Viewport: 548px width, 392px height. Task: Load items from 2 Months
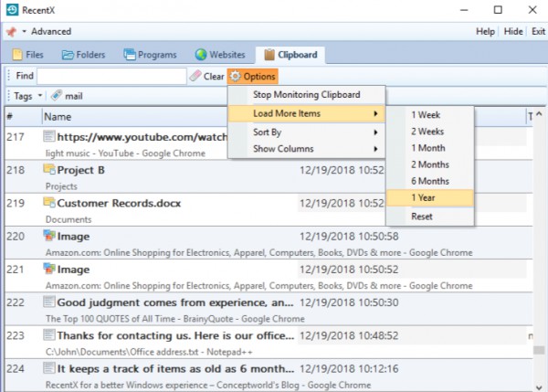pos(430,164)
